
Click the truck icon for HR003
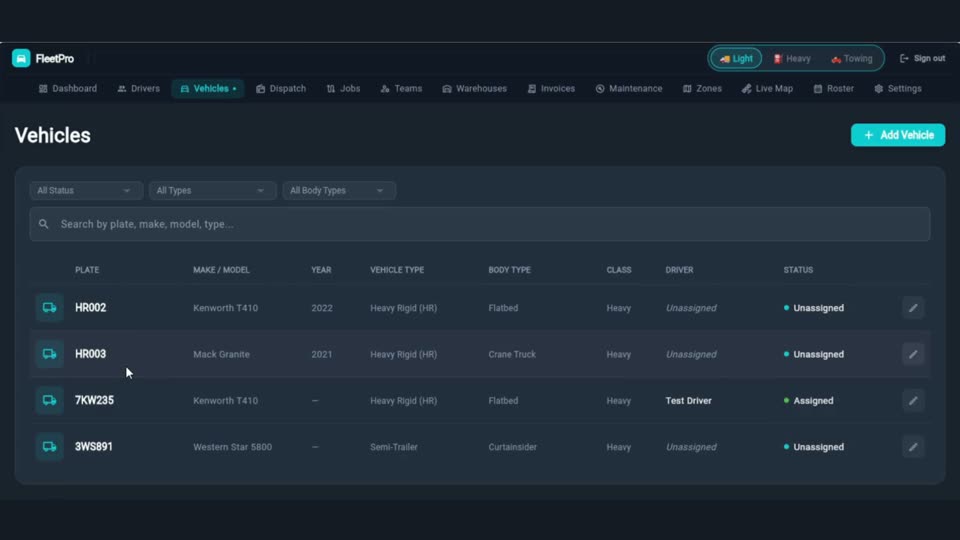[50, 354]
